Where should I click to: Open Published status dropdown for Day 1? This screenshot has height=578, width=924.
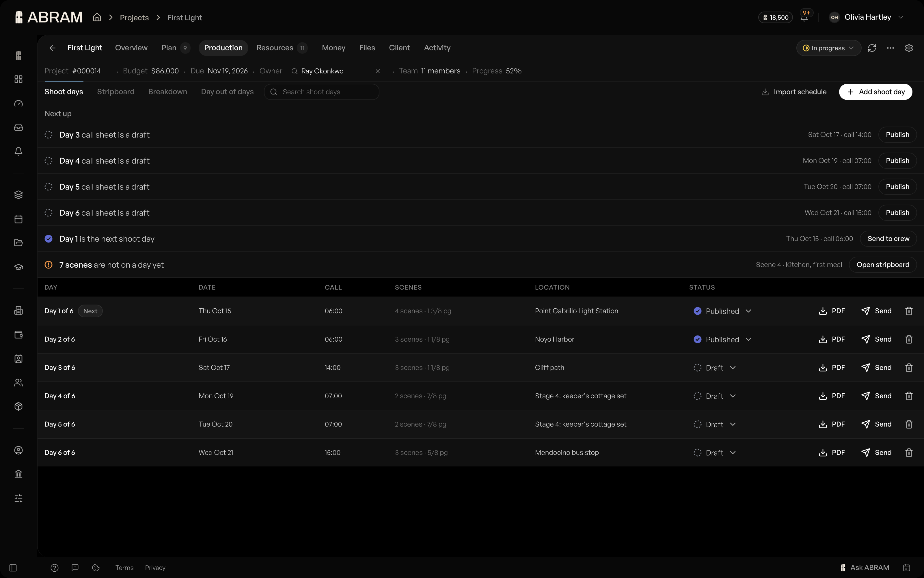[x=722, y=311]
